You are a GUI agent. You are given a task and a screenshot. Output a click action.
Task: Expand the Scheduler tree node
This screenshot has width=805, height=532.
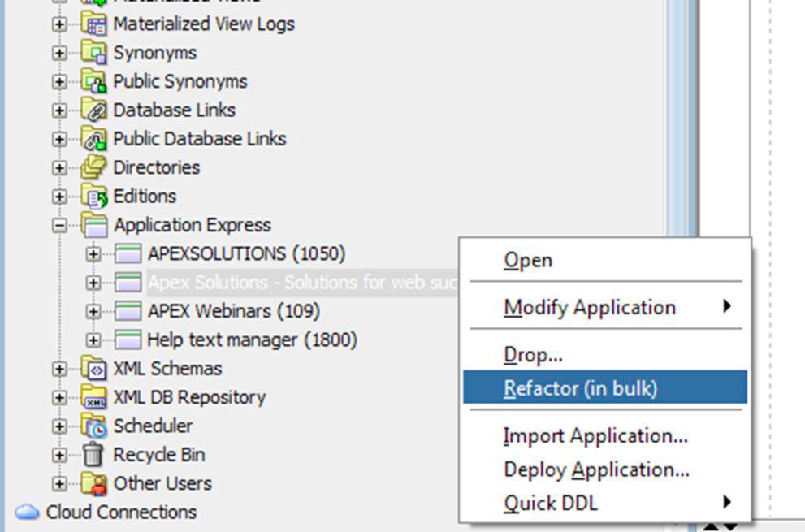coord(59,426)
